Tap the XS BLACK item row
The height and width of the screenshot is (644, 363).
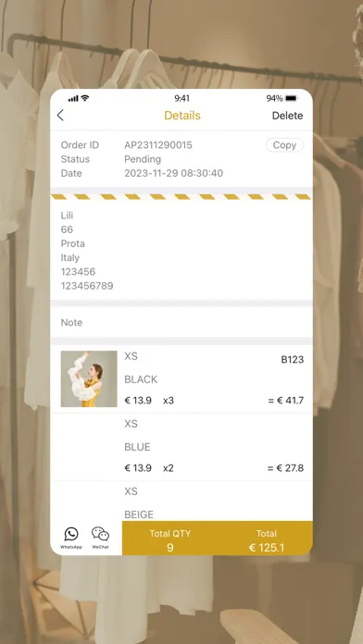click(181, 379)
